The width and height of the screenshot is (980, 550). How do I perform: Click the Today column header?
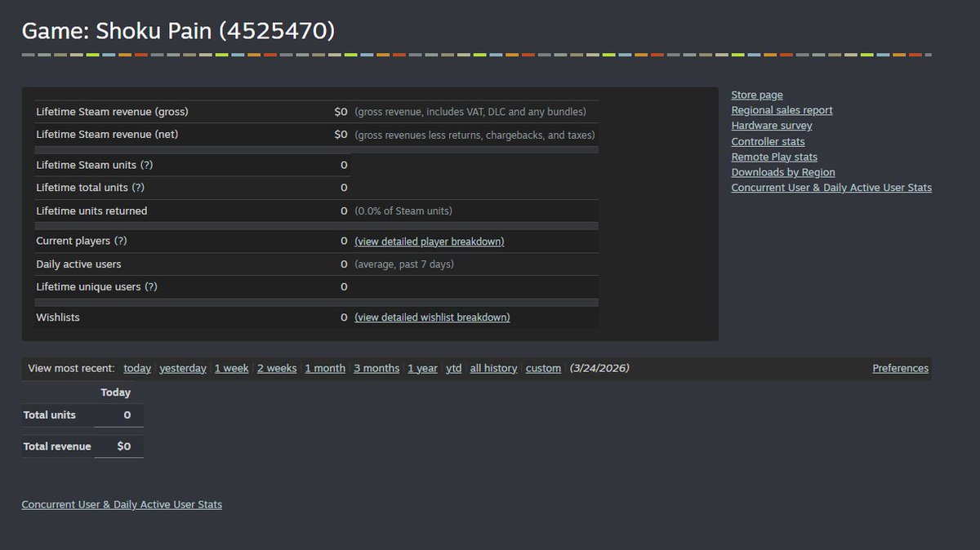[x=115, y=393]
